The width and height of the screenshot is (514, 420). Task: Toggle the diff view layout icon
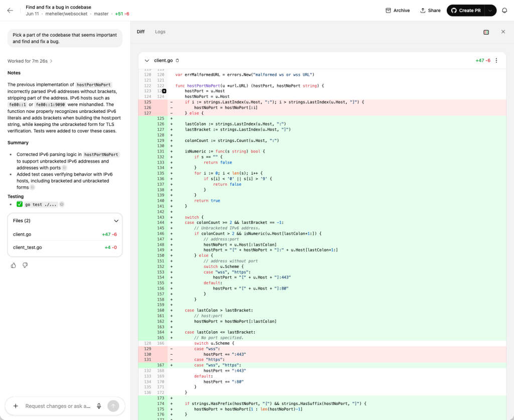pos(486,32)
